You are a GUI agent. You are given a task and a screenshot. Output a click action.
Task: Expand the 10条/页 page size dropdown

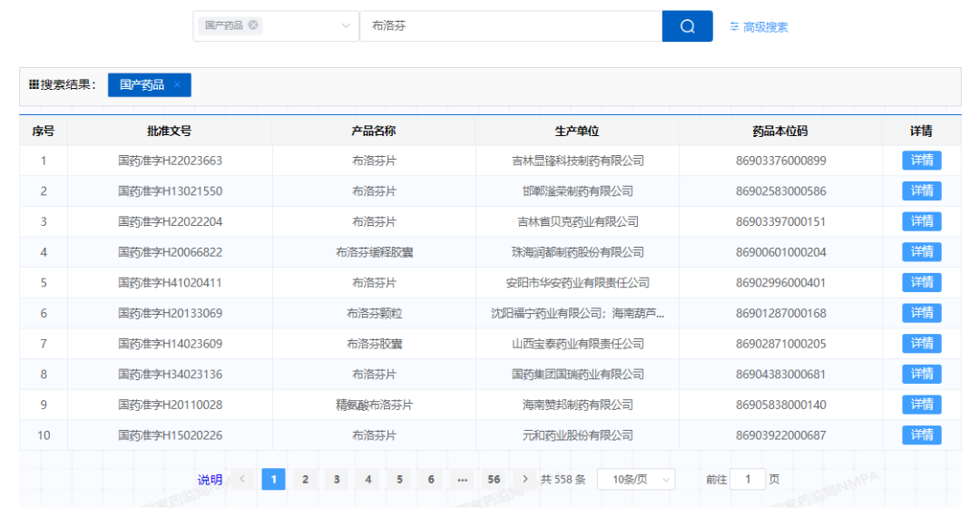coord(635,479)
